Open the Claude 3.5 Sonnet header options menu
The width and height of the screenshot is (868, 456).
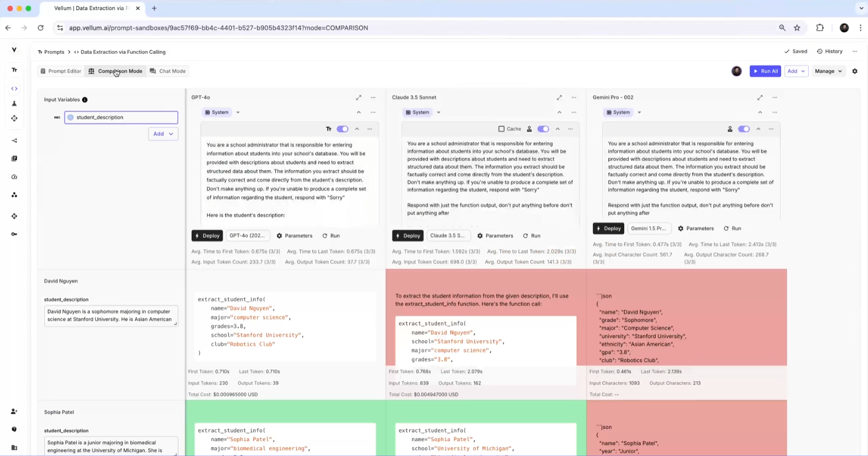click(574, 97)
